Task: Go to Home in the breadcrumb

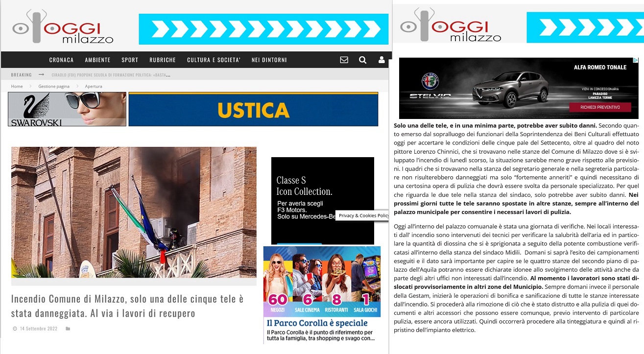Action: click(x=17, y=86)
